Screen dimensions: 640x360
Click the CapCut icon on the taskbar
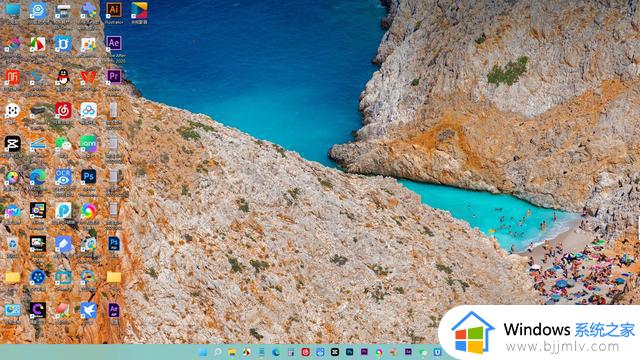point(335,352)
